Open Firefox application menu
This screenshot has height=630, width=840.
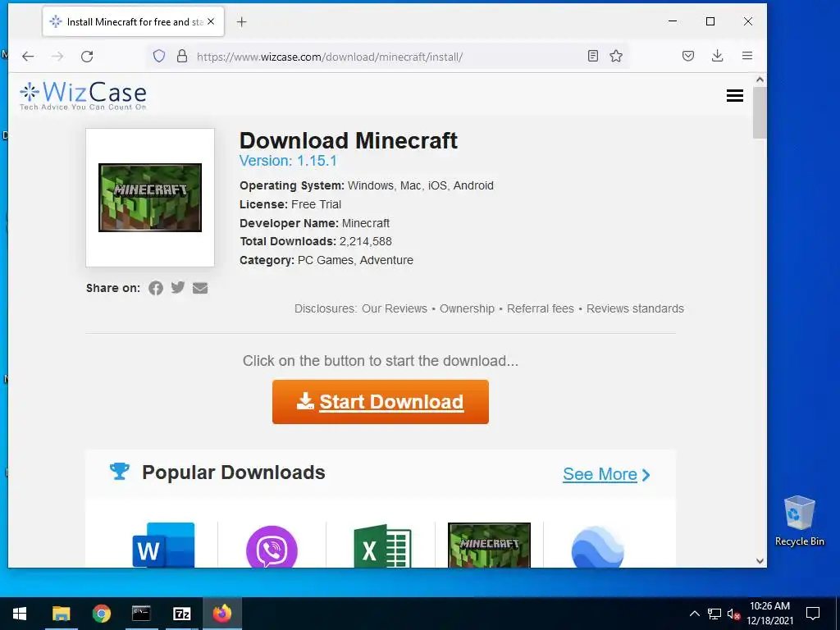(x=747, y=57)
